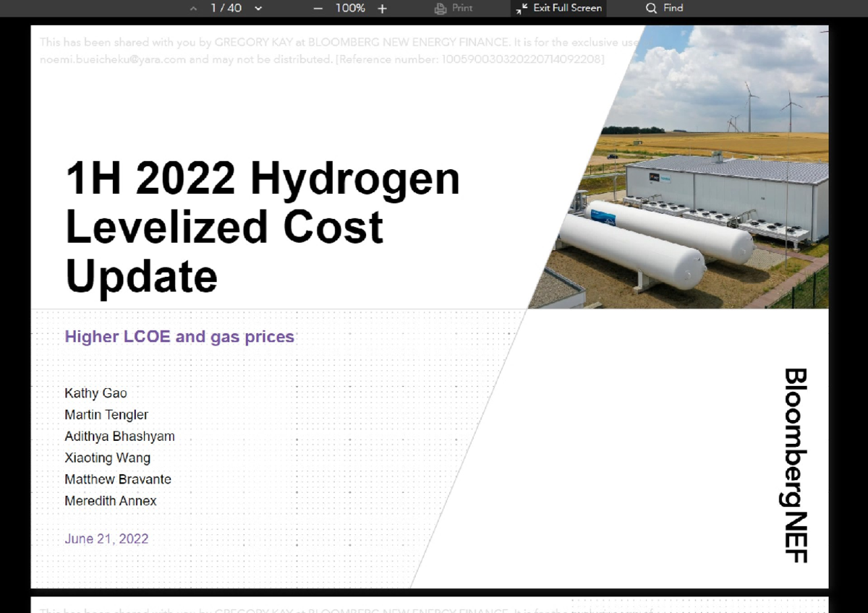
Task: Click author name Meredith Annex
Action: pyautogui.click(x=111, y=501)
